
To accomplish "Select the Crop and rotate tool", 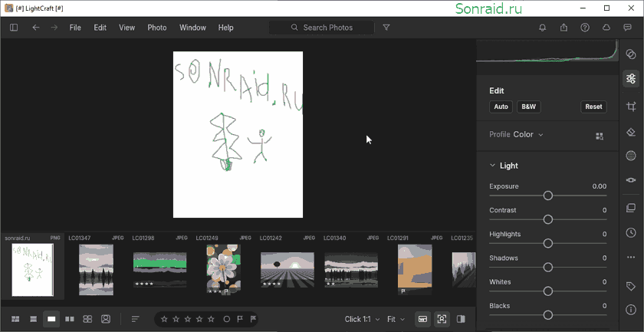I will pos(631,107).
